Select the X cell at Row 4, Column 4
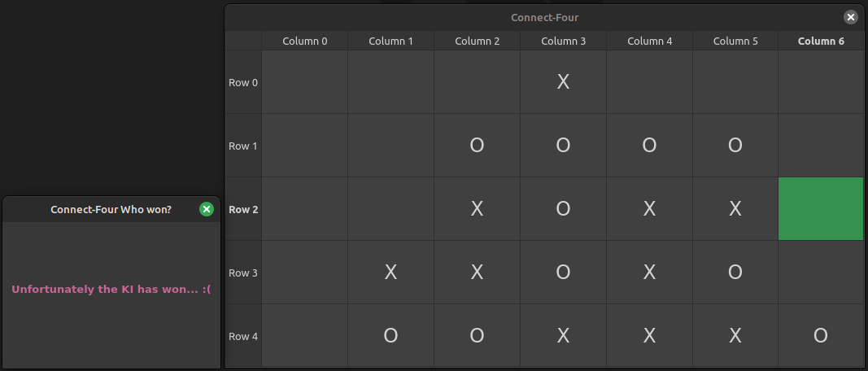Viewport: 868px width, 371px height. click(649, 335)
